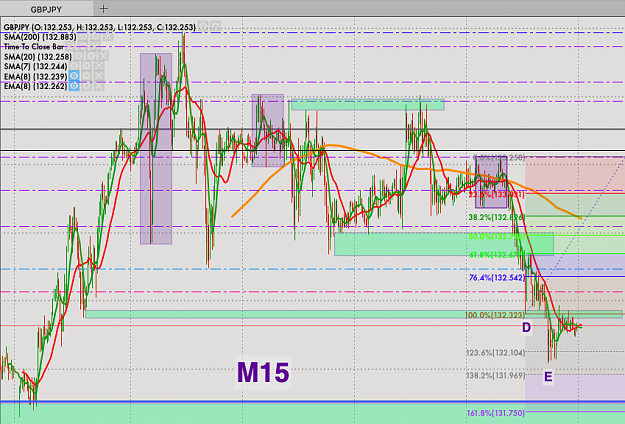
Task: Remove the Time To Close Bar indicator
Action: click(x=94, y=46)
